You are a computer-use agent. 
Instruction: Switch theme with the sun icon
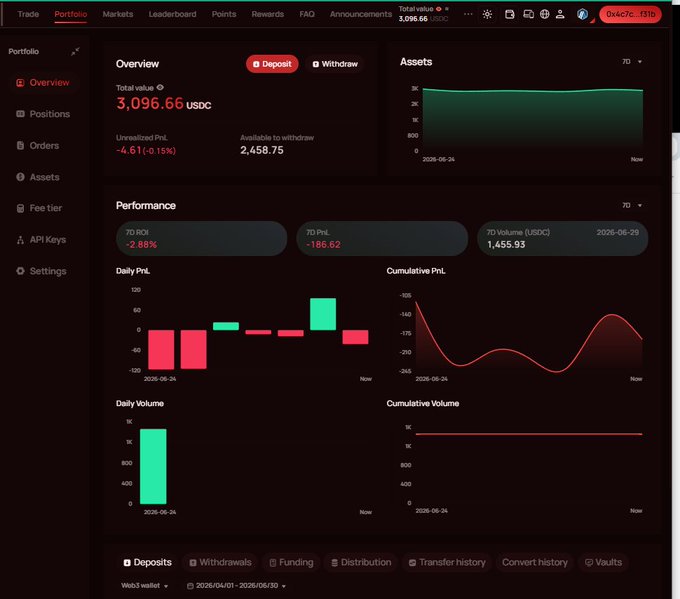[x=487, y=14]
